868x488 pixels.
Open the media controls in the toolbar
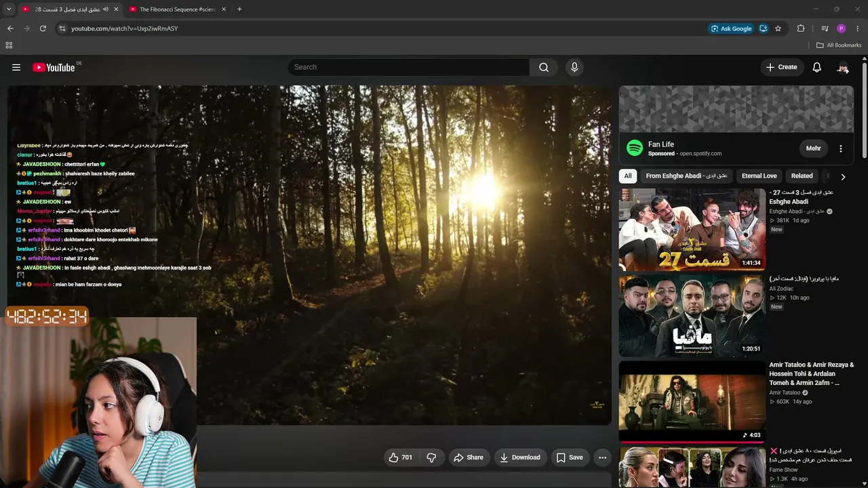(825, 28)
